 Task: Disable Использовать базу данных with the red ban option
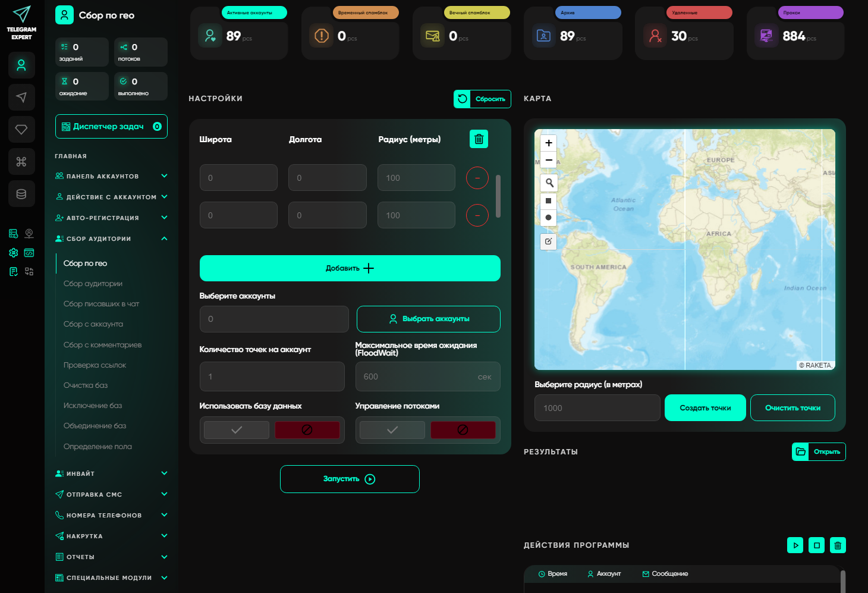click(307, 430)
